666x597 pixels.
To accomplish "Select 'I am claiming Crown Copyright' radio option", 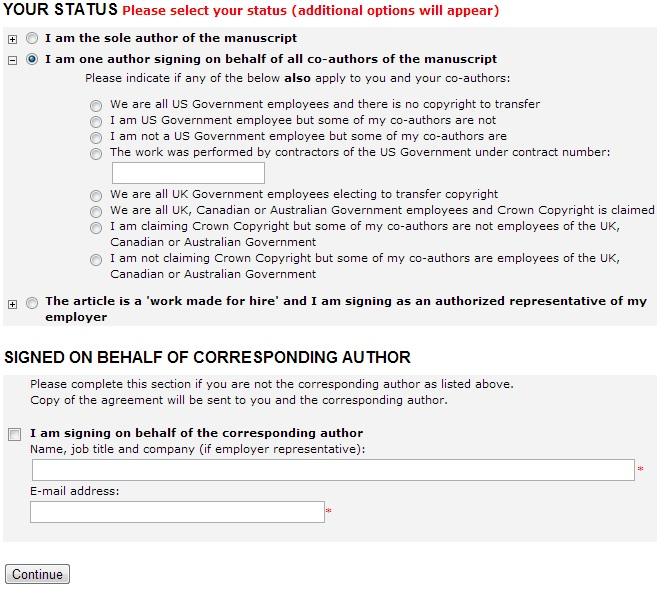I will [x=96, y=228].
